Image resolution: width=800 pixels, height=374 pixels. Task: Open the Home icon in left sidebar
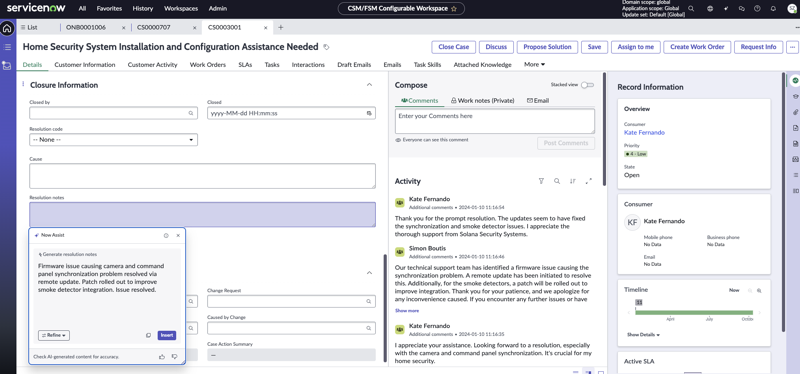point(7,29)
